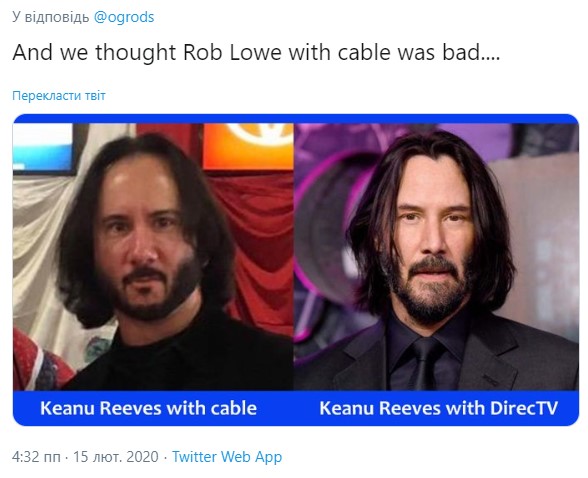
Task: Click the word thought in tweet text
Action: 135,53
